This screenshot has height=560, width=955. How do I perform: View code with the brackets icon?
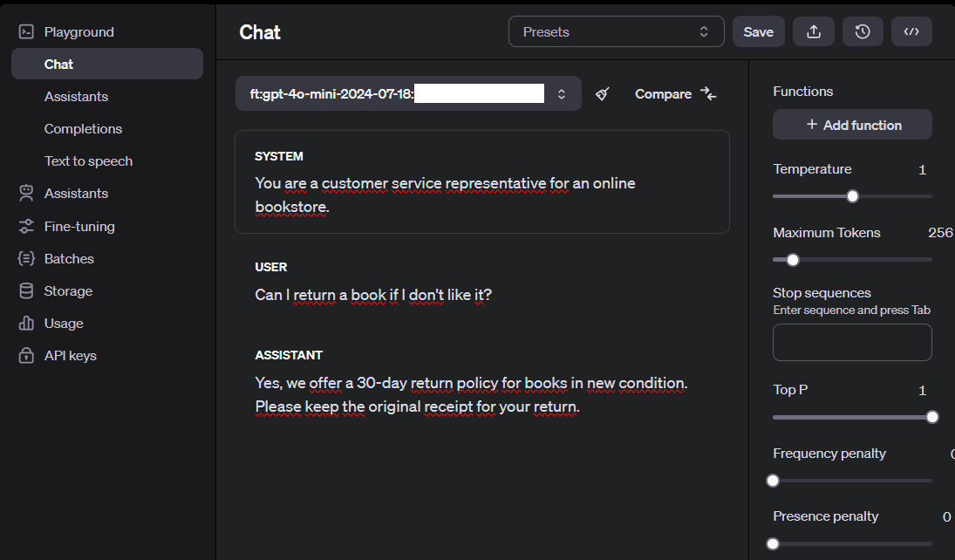pyautogui.click(x=911, y=31)
